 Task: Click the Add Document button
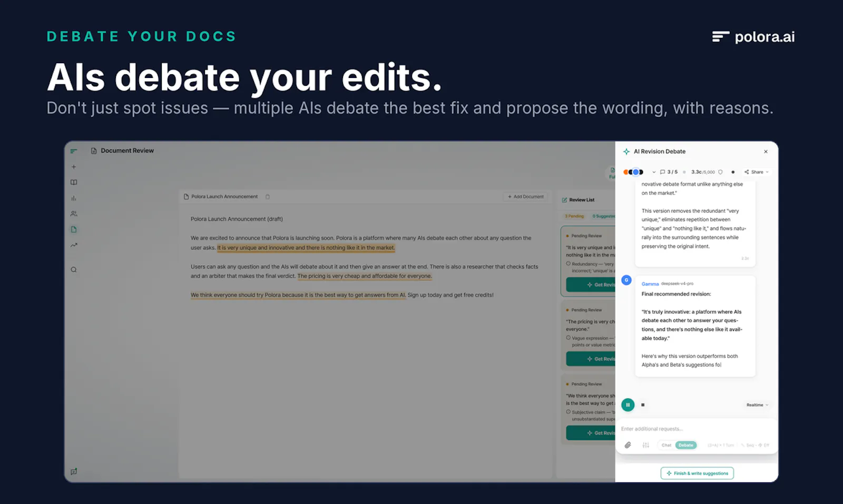pyautogui.click(x=526, y=197)
